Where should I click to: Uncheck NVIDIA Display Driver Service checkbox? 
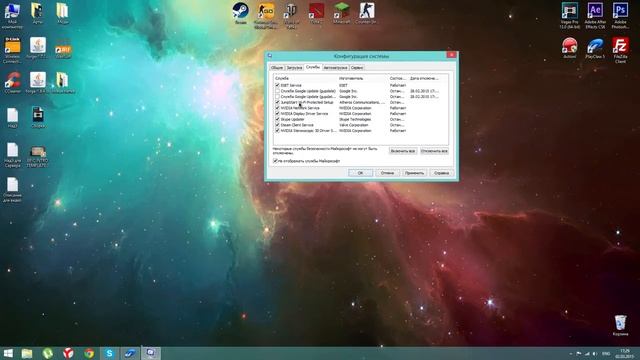278,114
